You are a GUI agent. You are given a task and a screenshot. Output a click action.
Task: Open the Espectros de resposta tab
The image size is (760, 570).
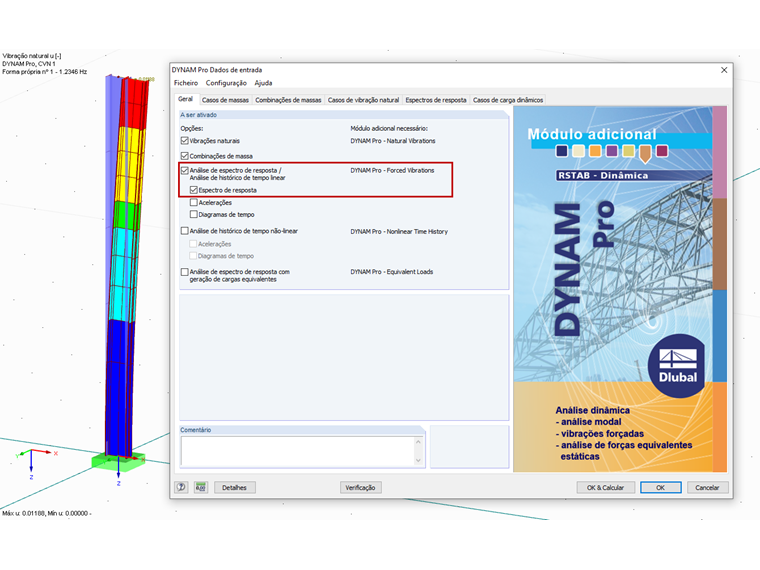(436, 100)
